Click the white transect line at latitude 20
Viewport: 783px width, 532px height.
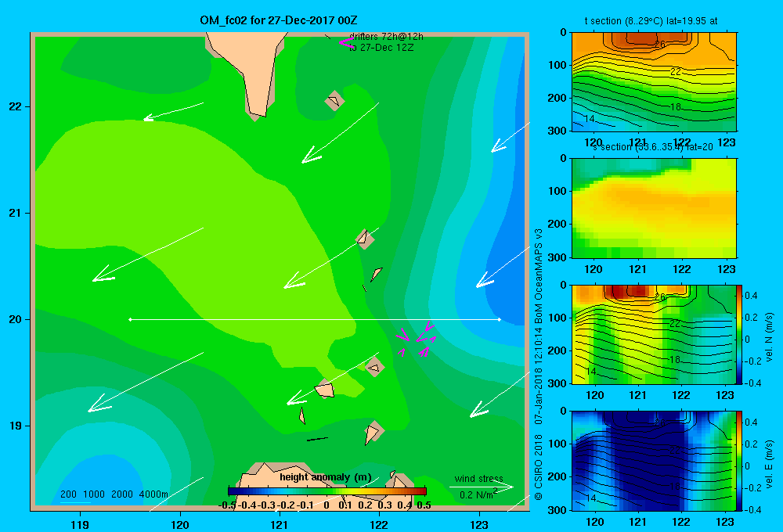315,319
